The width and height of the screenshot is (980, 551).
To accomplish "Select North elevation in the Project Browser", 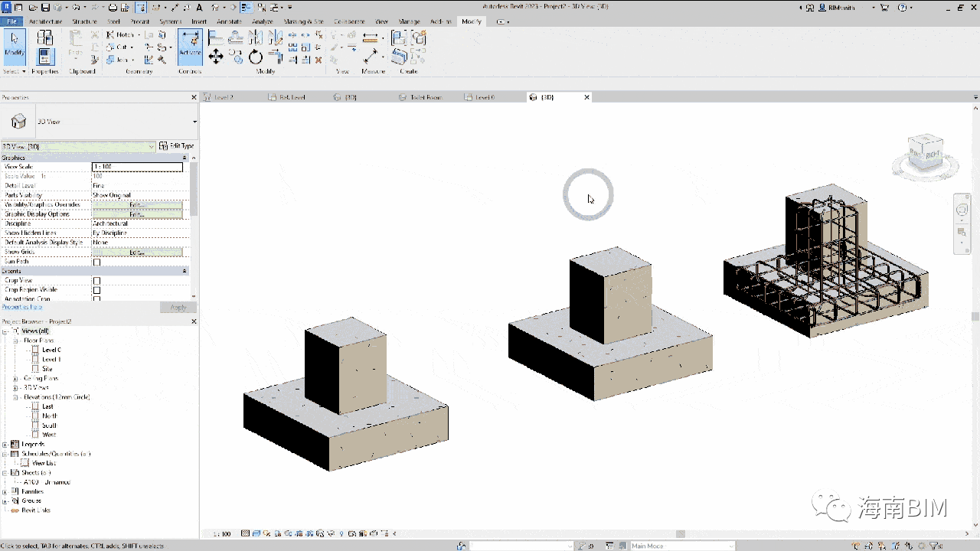I will pos(50,416).
